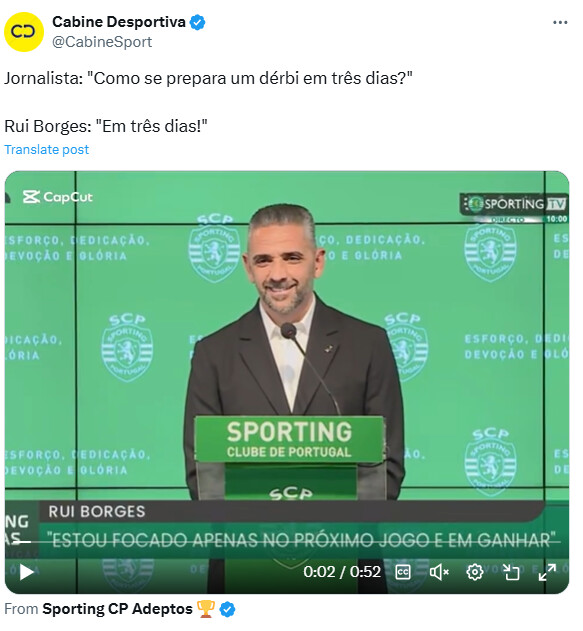This screenshot has height=631, width=583.
Task: Open Cabine Desportiva display name
Action: 119,22
